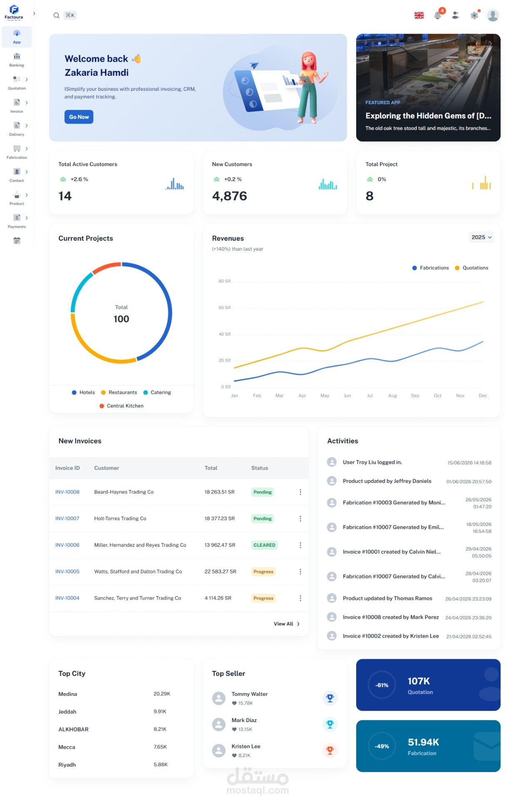This screenshot has width=516, height=812.
Task: Click the Customer column header
Action: click(x=107, y=468)
